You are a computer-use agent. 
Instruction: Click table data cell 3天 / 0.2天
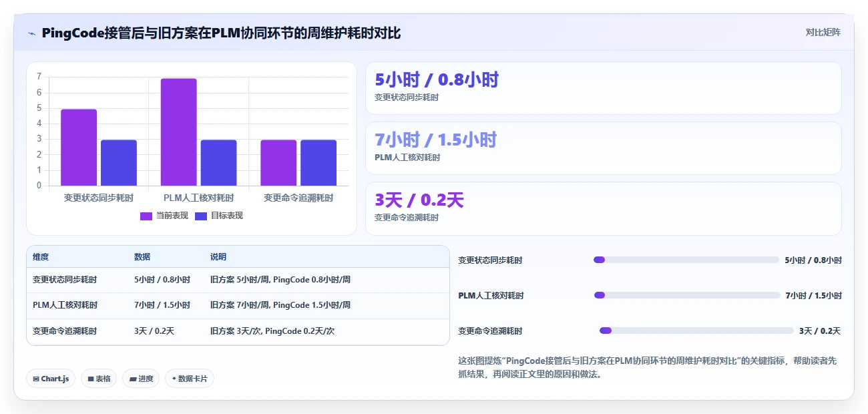pyautogui.click(x=154, y=331)
